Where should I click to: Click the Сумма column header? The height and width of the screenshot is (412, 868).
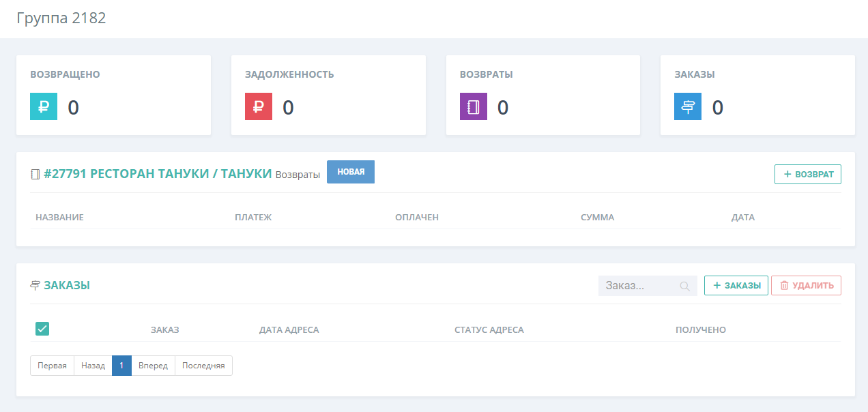[597, 218]
